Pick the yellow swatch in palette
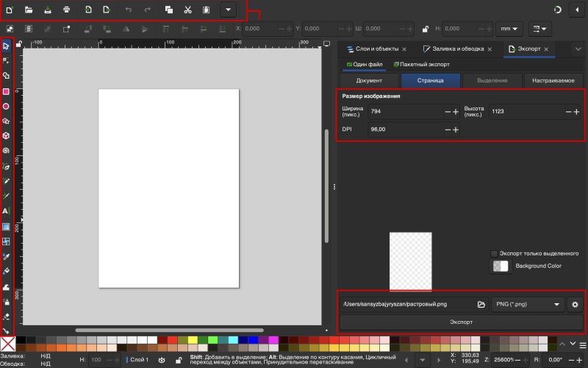The height and width of the screenshot is (368, 588). click(x=193, y=340)
